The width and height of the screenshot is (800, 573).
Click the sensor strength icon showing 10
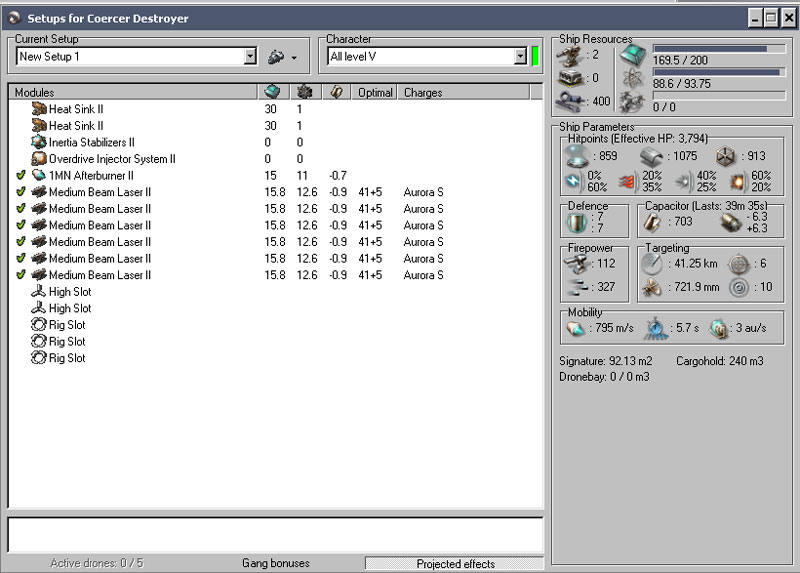pyautogui.click(x=738, y=287)
